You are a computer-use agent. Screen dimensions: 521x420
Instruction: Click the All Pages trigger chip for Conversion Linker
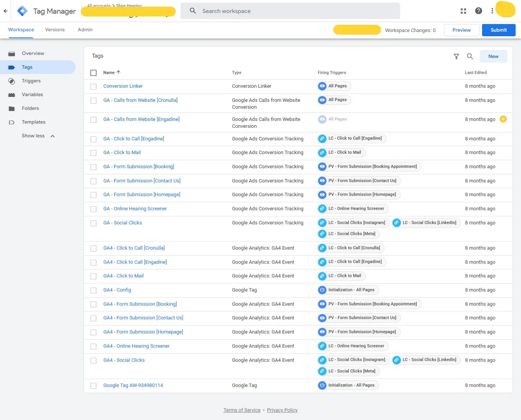point(334,86)
